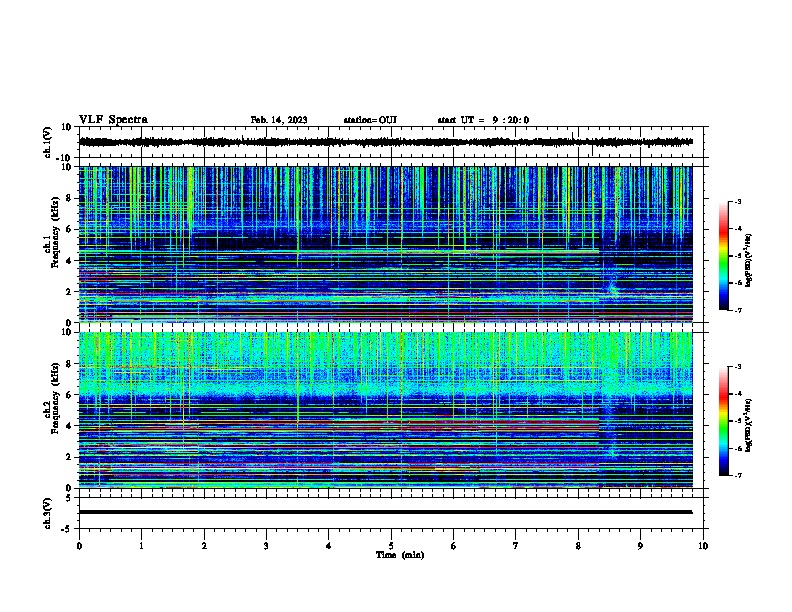Click the '-7' label on ch.2 color bar
The width and height of the screenshot is (792, 612).
[737, 476]
